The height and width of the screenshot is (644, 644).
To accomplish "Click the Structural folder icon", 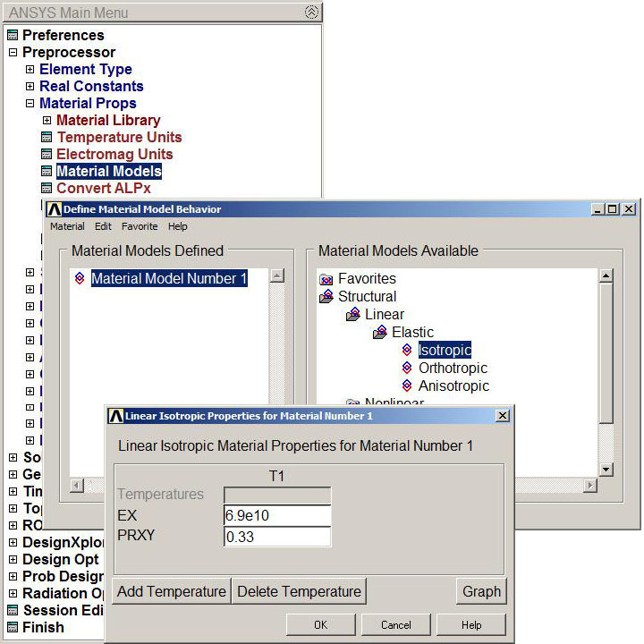I will coord(326,297).
